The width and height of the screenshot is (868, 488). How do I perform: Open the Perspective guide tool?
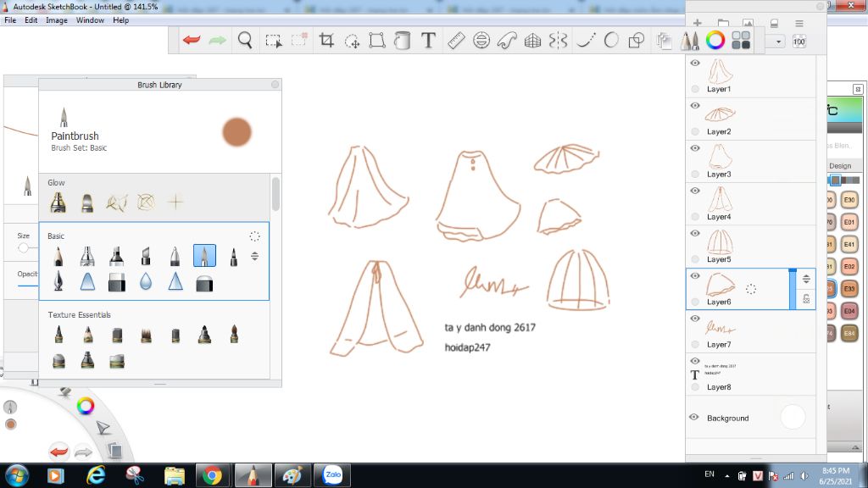pyautogui.click(x=532, y=41)
